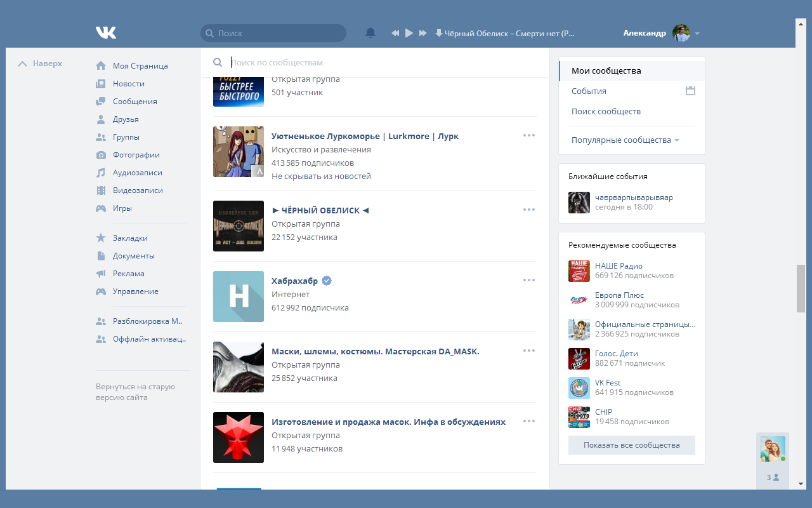Open options dots for ЧЁРНЫЙ ОБЕЛИСК group
812x508 pixels.
click(x=529, y=210)
